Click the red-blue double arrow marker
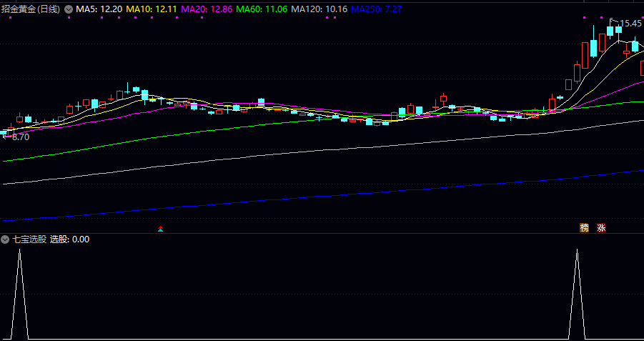The height and width of the screenshot is (341, 644). coord(161,229)
